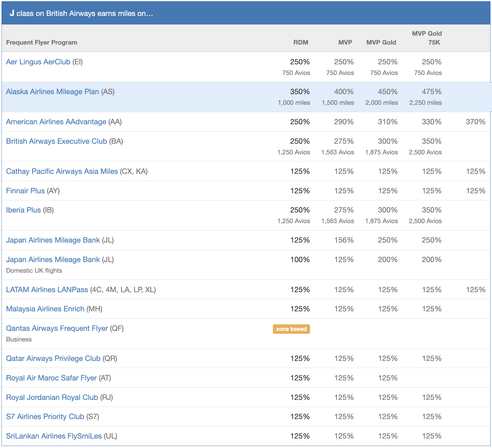Screen dimensions: 492x448
Task: Select American Airlines 290% MVP value
Action: coord(344,122)
